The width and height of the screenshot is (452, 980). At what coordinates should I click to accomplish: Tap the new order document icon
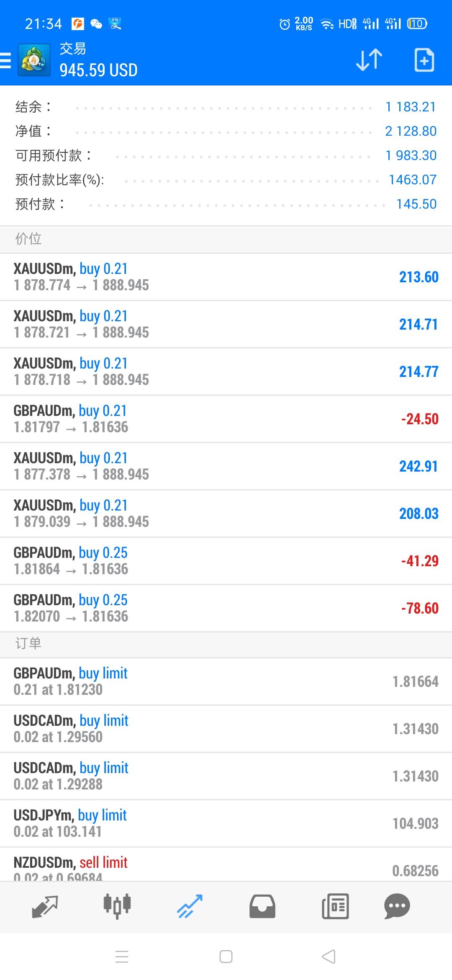[424, 60]
